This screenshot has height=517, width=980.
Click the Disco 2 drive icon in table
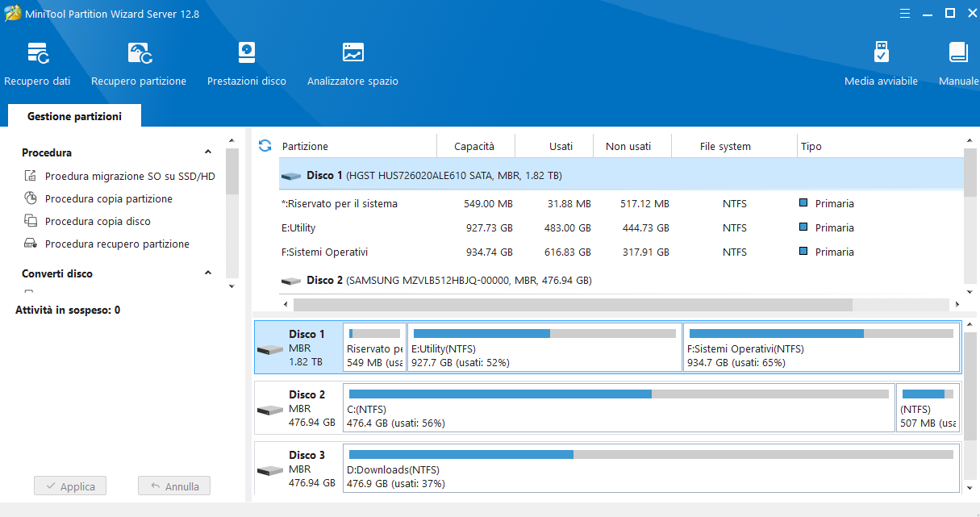tap(291, 281)
